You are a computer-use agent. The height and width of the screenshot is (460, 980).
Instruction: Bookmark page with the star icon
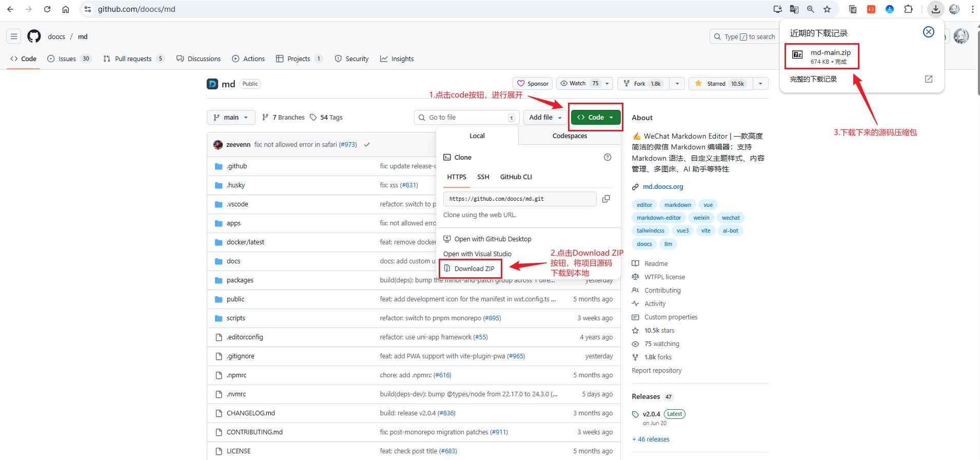827,9
